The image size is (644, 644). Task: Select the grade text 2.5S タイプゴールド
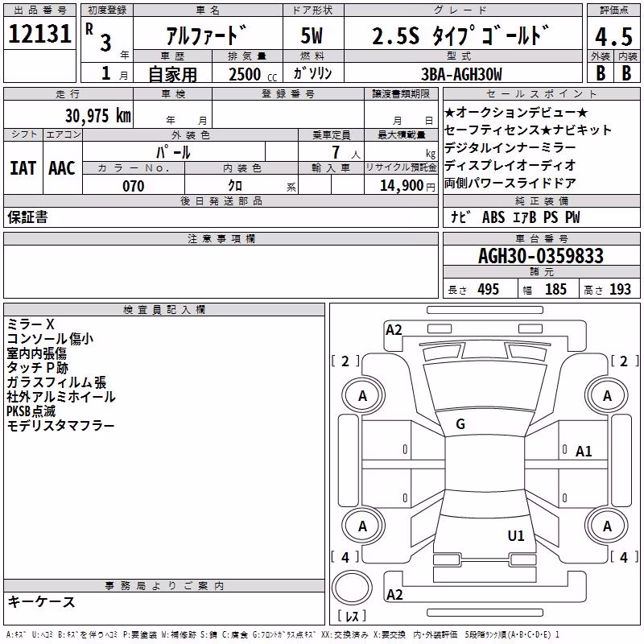[x=460, y=35]
